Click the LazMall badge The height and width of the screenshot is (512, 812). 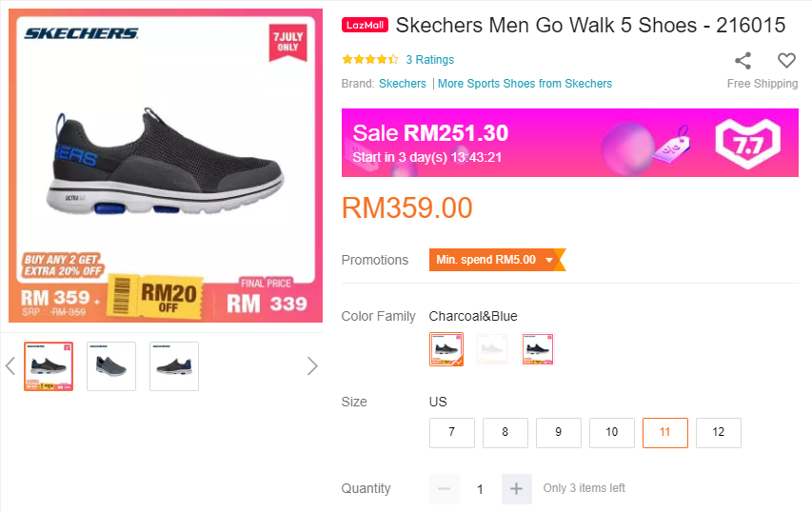coord(365,26)
